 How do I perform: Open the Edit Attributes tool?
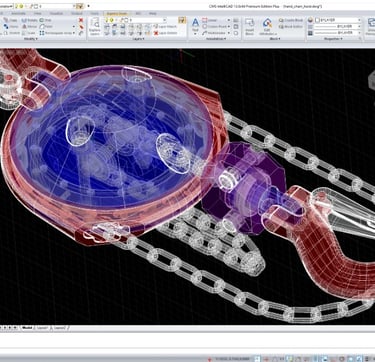pyautogui.click(x=267, y=27)
